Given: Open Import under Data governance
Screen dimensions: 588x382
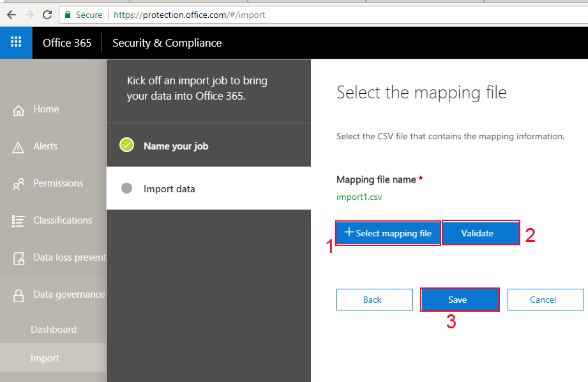Looking at the screenshot, I should pyautogui.click(x=45, y=358).
